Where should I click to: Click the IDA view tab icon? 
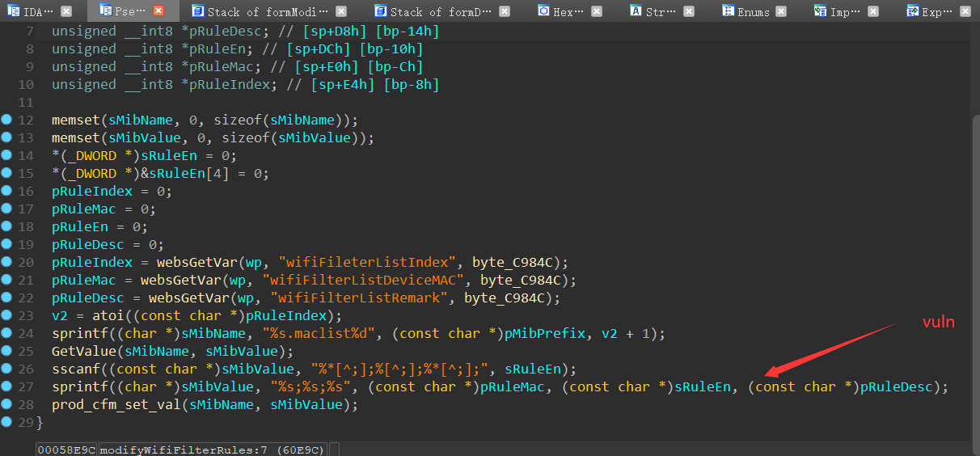(14, 11)
